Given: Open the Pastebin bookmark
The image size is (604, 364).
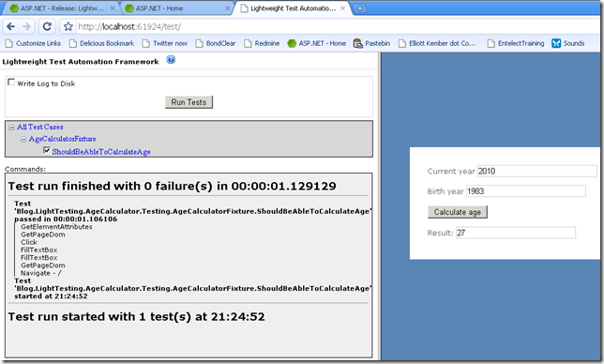Looking at the screenshot, I should click(371, 43).
